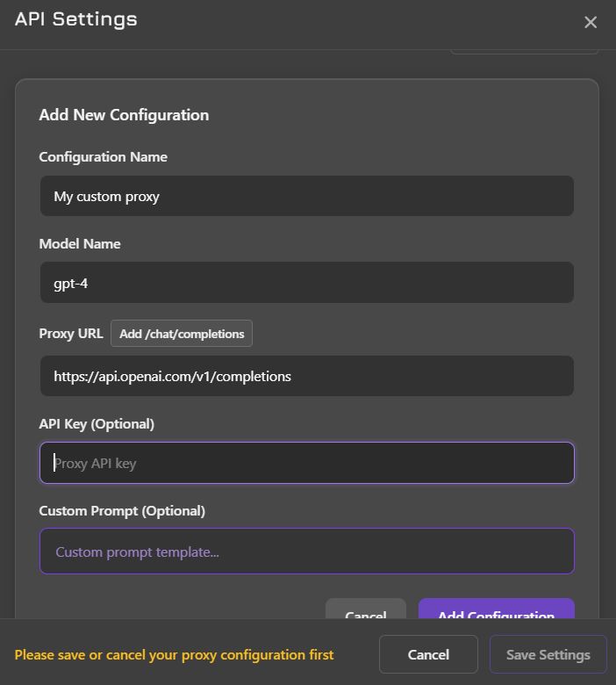Click the Add /chat/completions button

(182, 334)
